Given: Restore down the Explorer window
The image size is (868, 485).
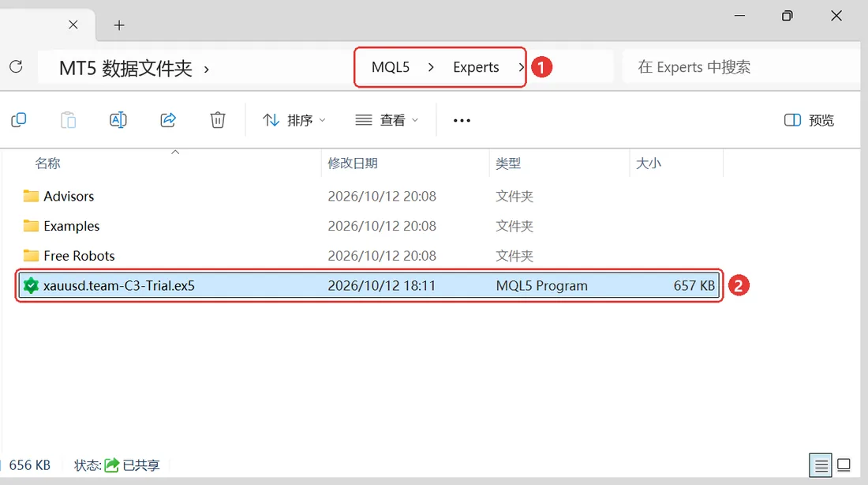Looking at the screenshot, I should (x=788, y=16).
